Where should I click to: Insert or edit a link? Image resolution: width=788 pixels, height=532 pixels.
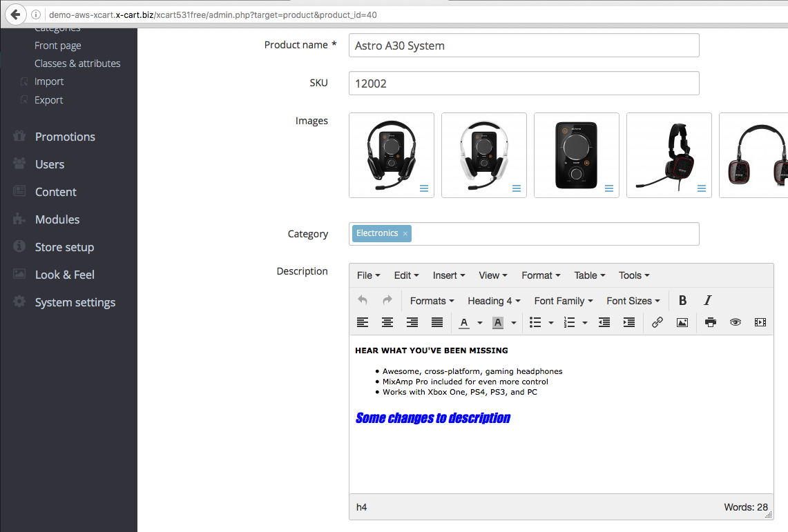[x=657, y=323]
